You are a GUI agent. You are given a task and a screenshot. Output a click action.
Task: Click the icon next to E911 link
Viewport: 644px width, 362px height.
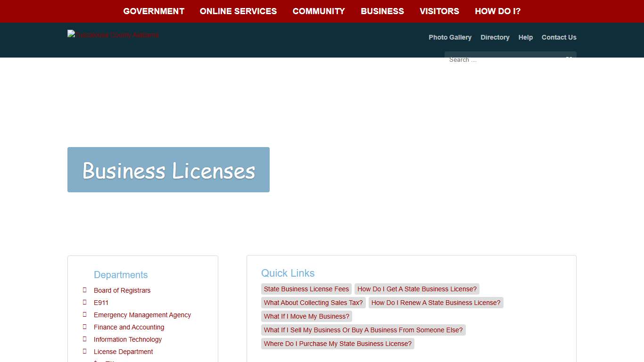point(85,302)
